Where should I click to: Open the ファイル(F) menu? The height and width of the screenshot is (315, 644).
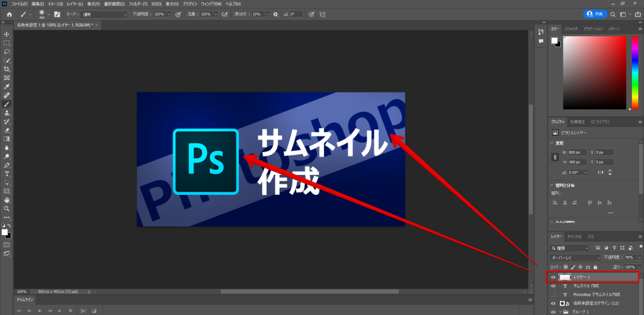(19, 4)
